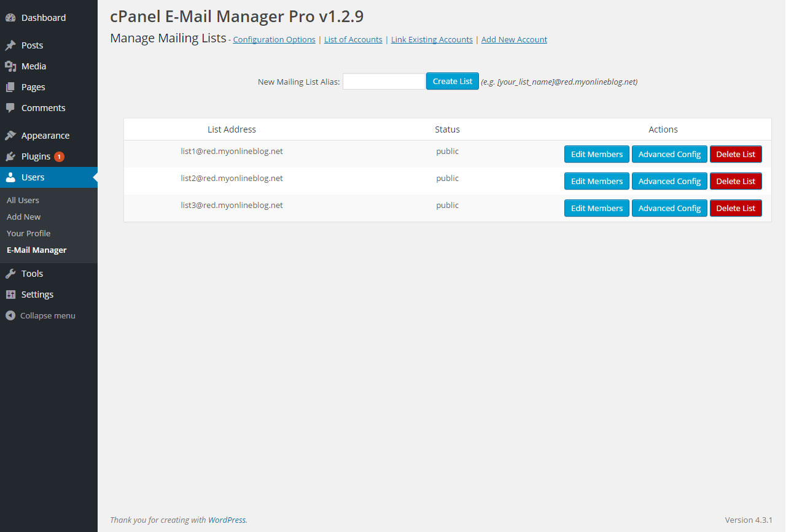Click the Plugins update count badge
786x532 pixels.
pyautogui.click(x=59, y=156)
